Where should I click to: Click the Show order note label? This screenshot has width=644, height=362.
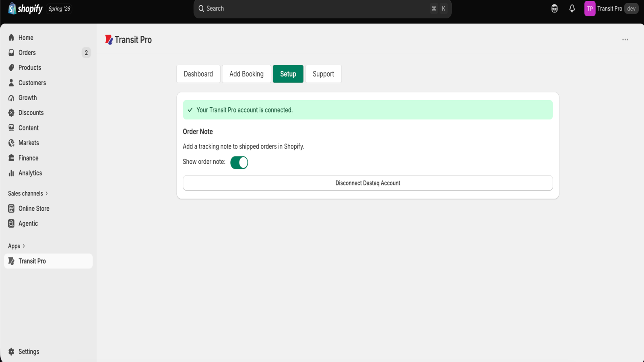204,162
